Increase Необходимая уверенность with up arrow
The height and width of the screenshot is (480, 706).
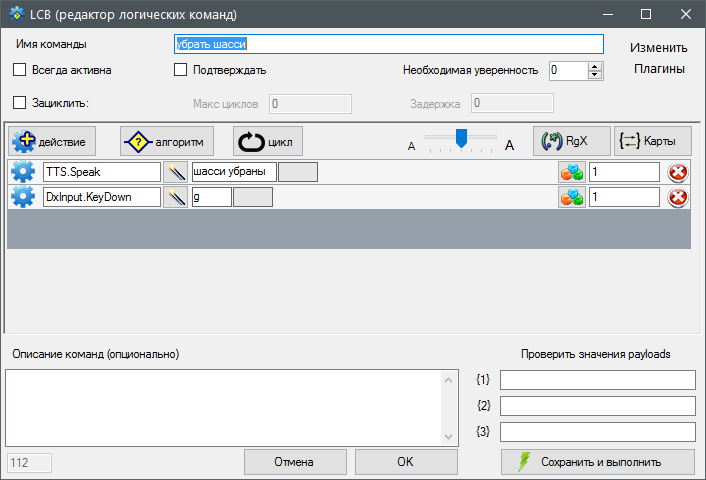coord(595,66)
